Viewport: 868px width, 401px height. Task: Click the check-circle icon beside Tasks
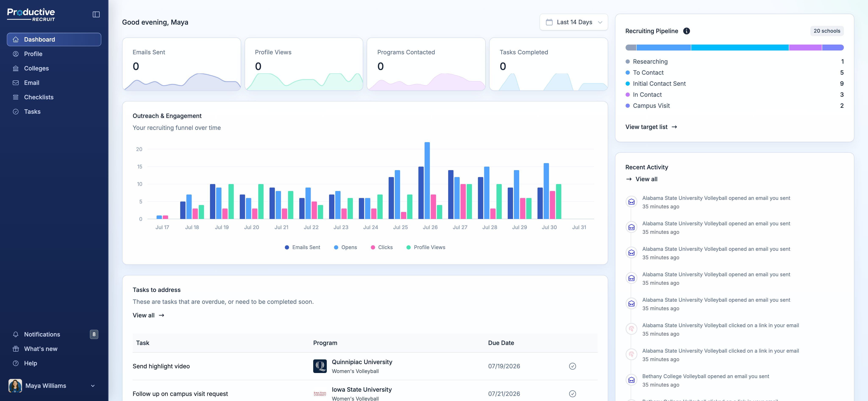pyautogui.click(x=15, y=112)
